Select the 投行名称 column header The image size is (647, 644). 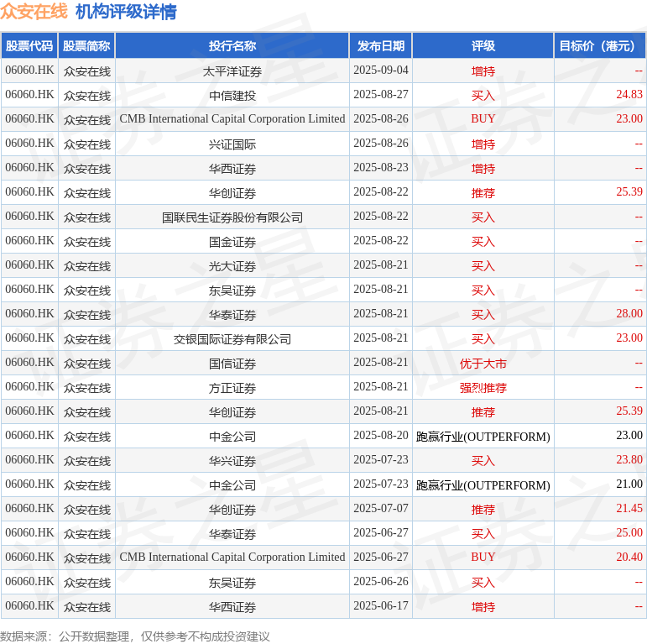click(232, 46)
